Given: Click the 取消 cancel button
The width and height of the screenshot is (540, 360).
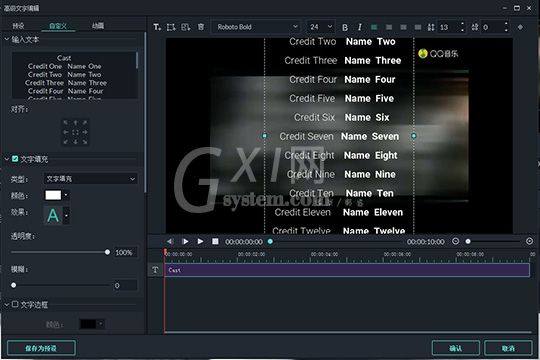Looking at the screenshot, I should pyautogui.click(x=508, y=348).
